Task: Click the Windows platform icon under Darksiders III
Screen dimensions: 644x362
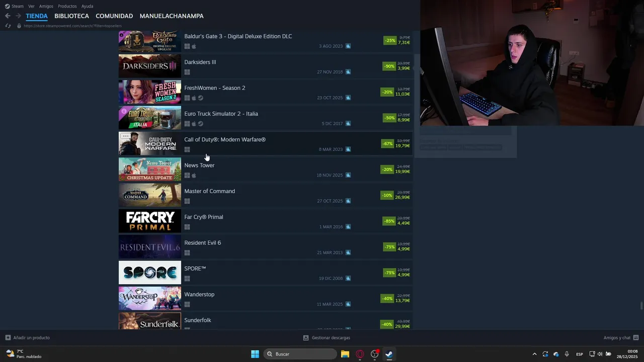Action: click(x=187, y=72)
